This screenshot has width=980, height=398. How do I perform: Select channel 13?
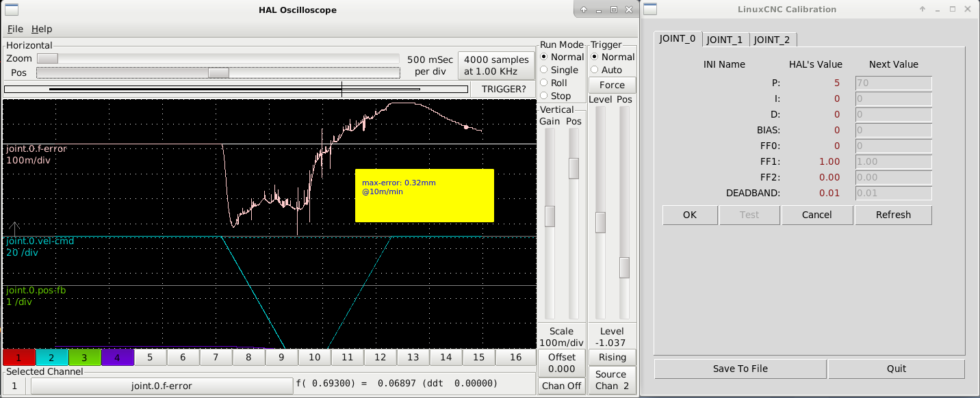(413, 357)
